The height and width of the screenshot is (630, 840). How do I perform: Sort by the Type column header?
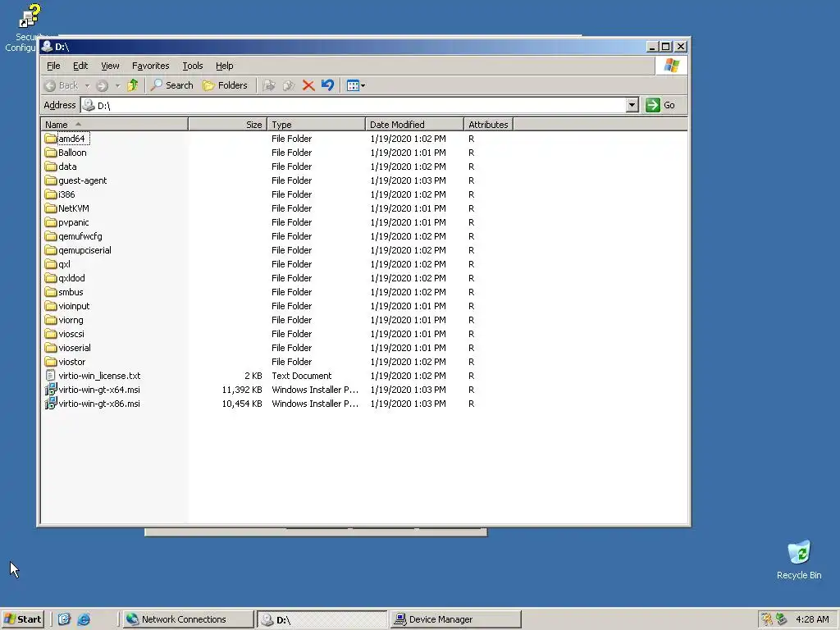[x=316, y=125]
